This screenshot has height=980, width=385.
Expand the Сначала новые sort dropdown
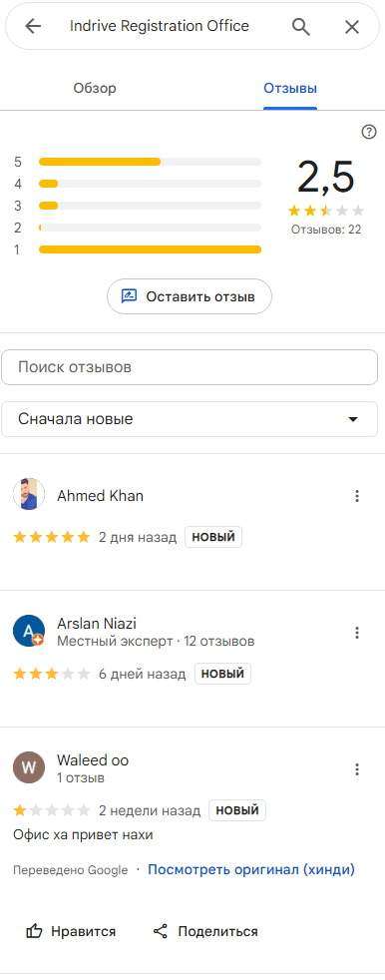point(190,419)
